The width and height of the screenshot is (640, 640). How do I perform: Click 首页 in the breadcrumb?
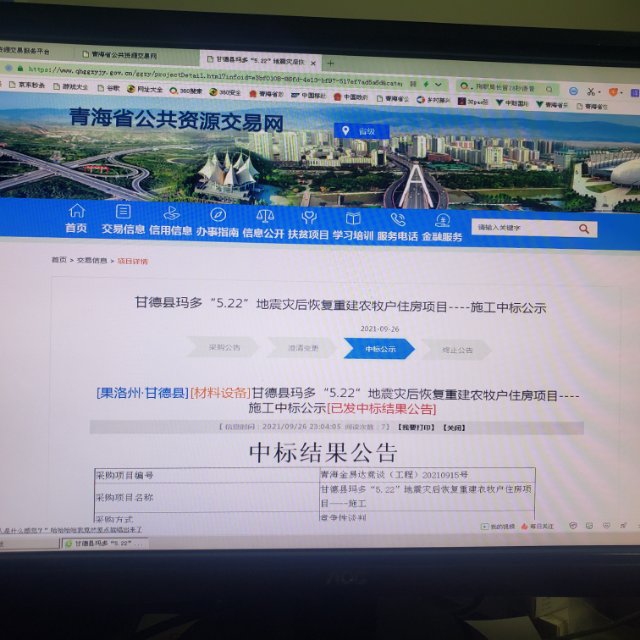tap(59, 260)
